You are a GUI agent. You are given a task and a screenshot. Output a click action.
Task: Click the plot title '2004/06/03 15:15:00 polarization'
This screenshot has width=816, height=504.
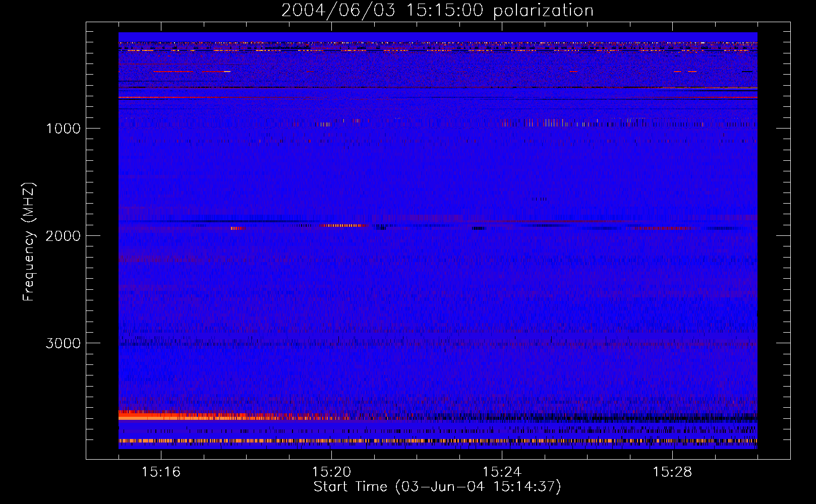point(437,11)
